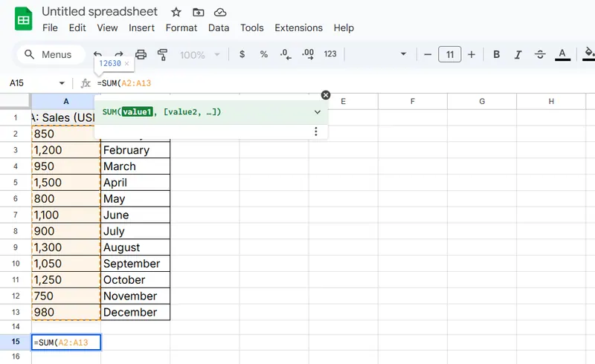
Task: Star the Untitled spreadsheet
Action: [x=176, y=12]
